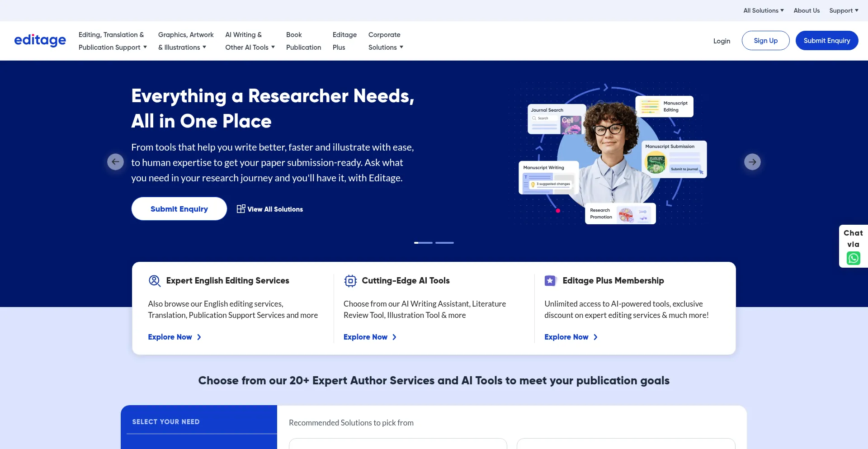Screen dimensions: 868x449
Task: Click the View All Solutions grid icon
Action: 241,208
